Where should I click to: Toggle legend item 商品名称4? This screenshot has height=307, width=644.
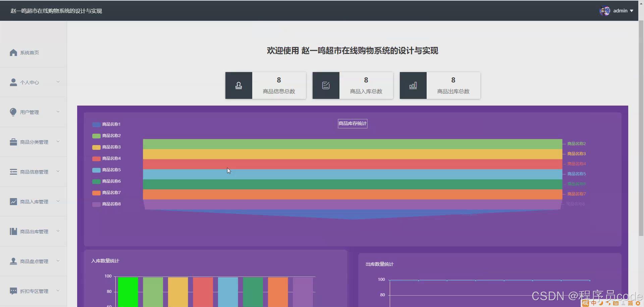pyautogui.click(x=106, y=159)
